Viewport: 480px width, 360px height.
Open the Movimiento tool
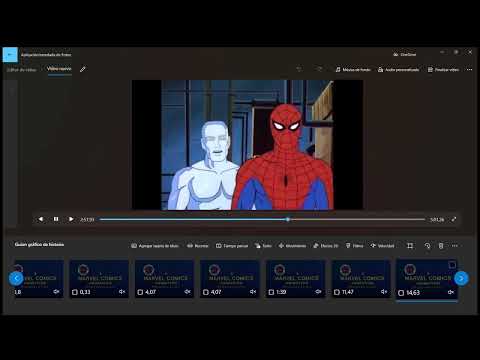click(292, 246)
